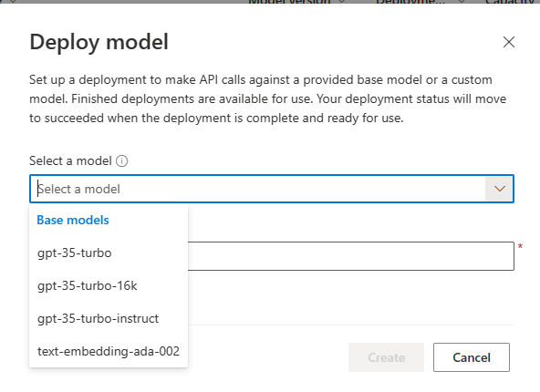
Task: Choose text-embedding-ada-002 model
Action: point(109,351)
